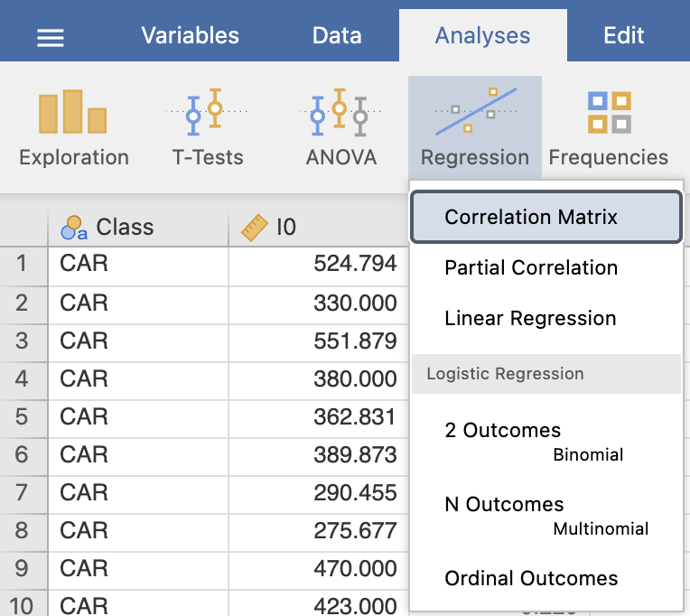Click the ruler icon of I0 column
Viewport: 690px width, 616px height.
pyautogui.click(x=255, y=228)
